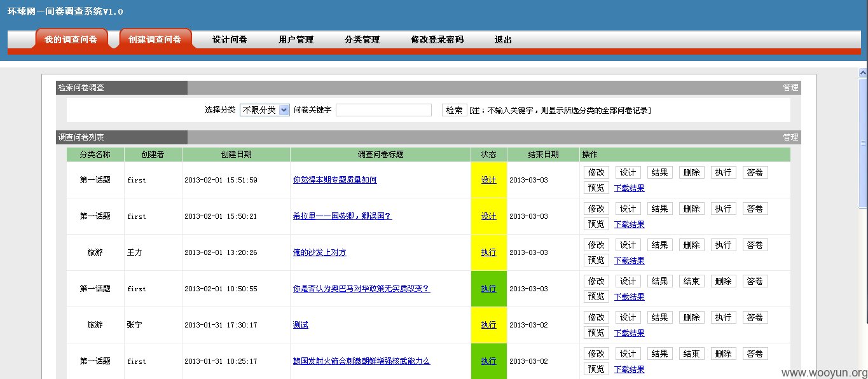The width and height of the screenshot is (868, 379).
Task: Click 执行 button for 你觉得本期专题质量如何
Action: (723, 172)
